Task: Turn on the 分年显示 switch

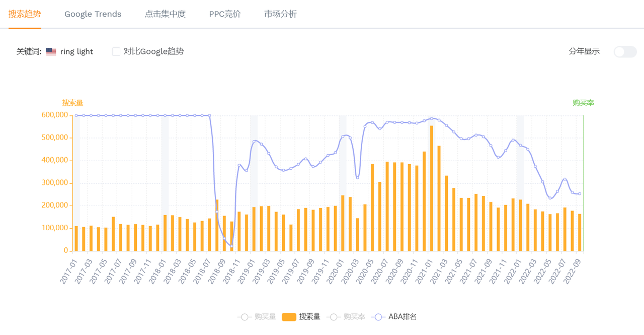Action: (x=625, y=51)
